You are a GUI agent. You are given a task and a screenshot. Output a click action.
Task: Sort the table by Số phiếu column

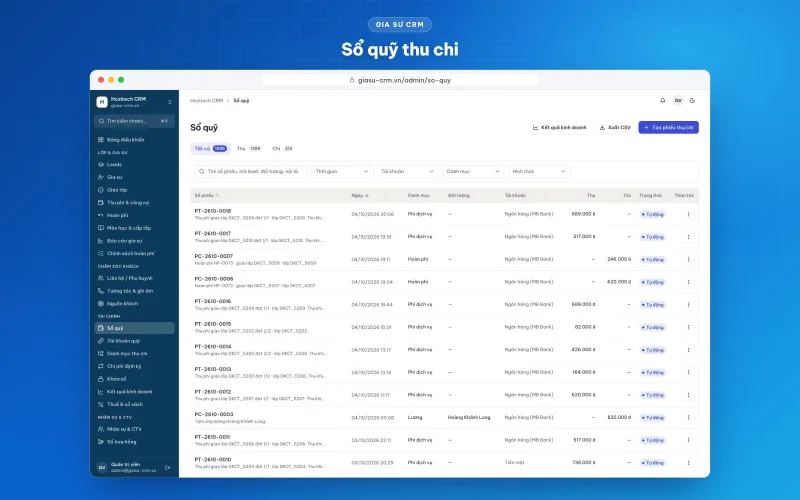tap(207, 195)
